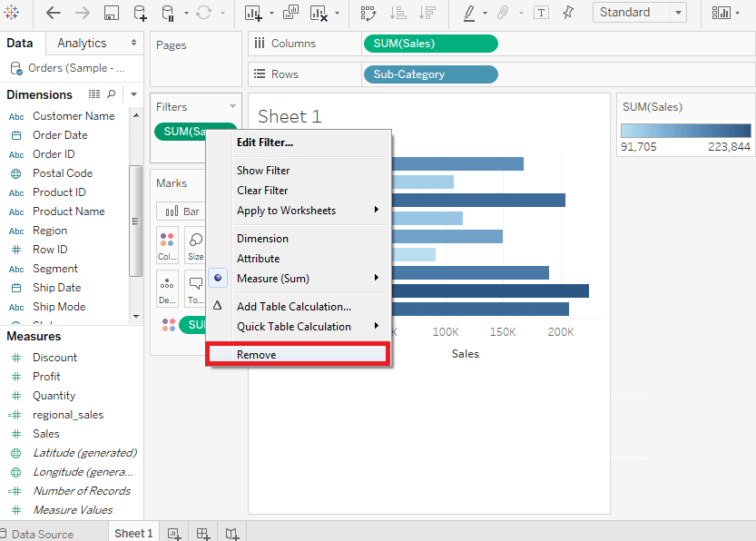Click the SUM(Sales) pill in Filters
Image resolution: width=756 pixels, height=541 pixels.
(x=181, y=131)
